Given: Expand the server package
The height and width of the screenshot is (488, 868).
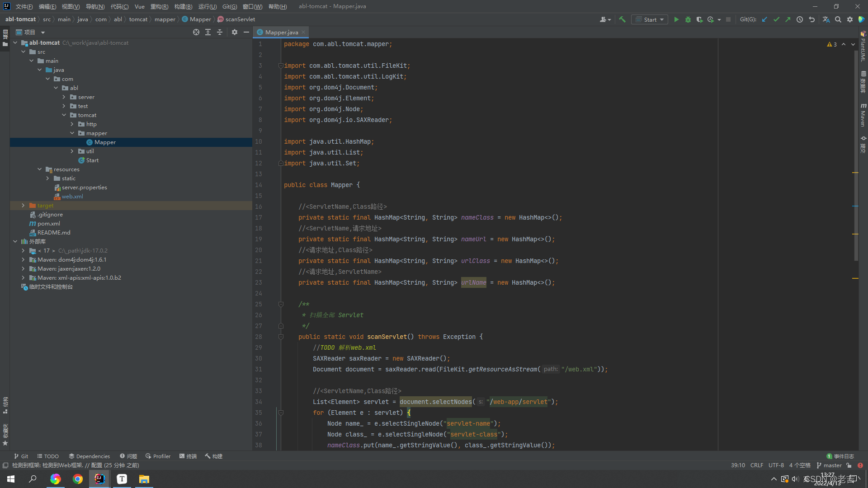Looking at the screenshot, I should point(64,97).
